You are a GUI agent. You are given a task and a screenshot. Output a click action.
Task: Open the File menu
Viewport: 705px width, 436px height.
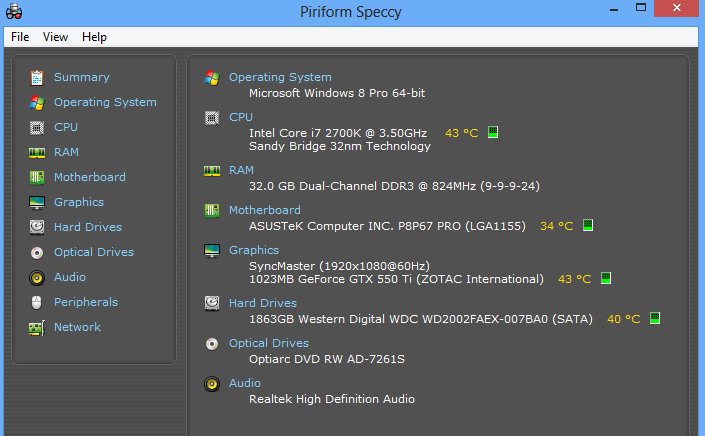tap(20, 37)
